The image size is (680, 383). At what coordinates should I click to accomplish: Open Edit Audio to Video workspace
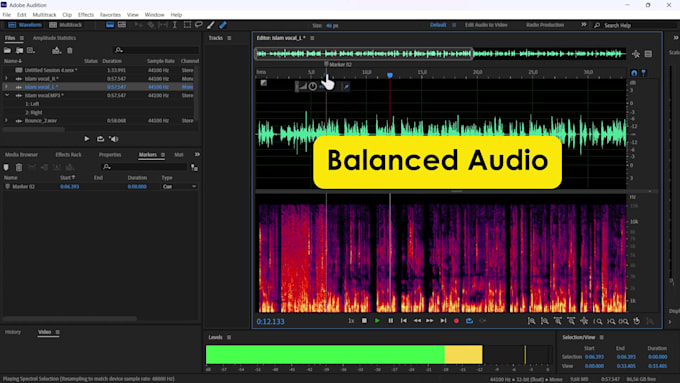point(486,25)
